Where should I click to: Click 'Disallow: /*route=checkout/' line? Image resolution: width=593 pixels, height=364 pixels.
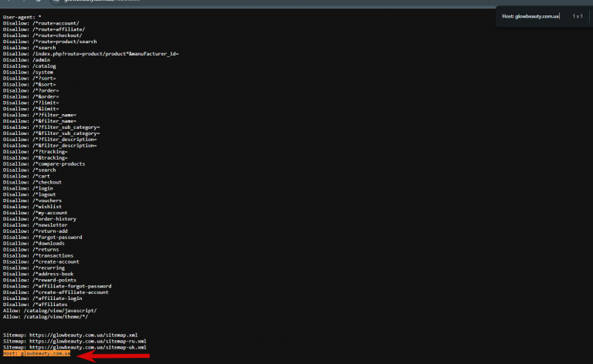42,35
